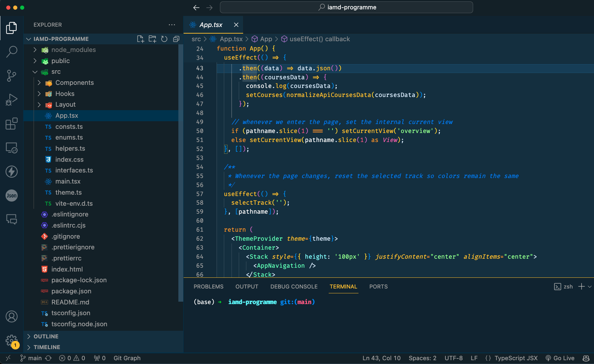Click the New Folder icon in explorer
This screenshot has width=594, height=364.
point(152,39)
